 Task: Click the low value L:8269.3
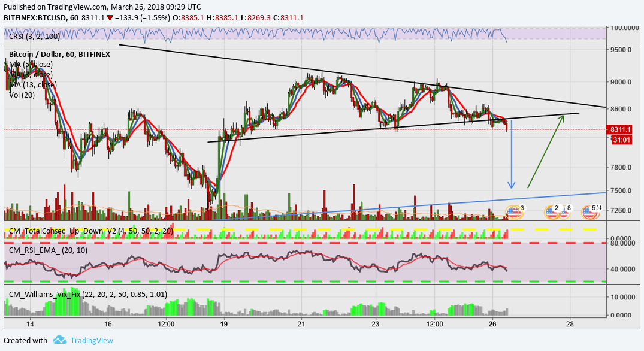pos(255,17)
